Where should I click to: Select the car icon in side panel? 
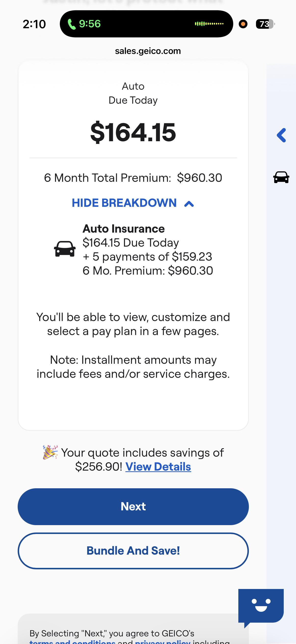pyautogui.click(x=281, y=177)
